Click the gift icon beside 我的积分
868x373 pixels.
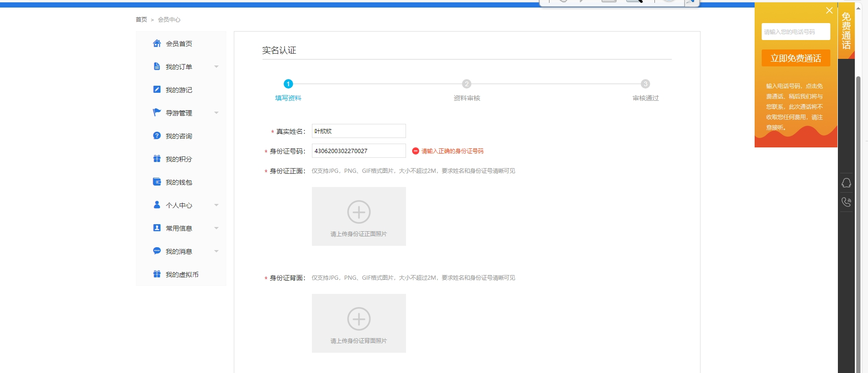pos(157,159)
